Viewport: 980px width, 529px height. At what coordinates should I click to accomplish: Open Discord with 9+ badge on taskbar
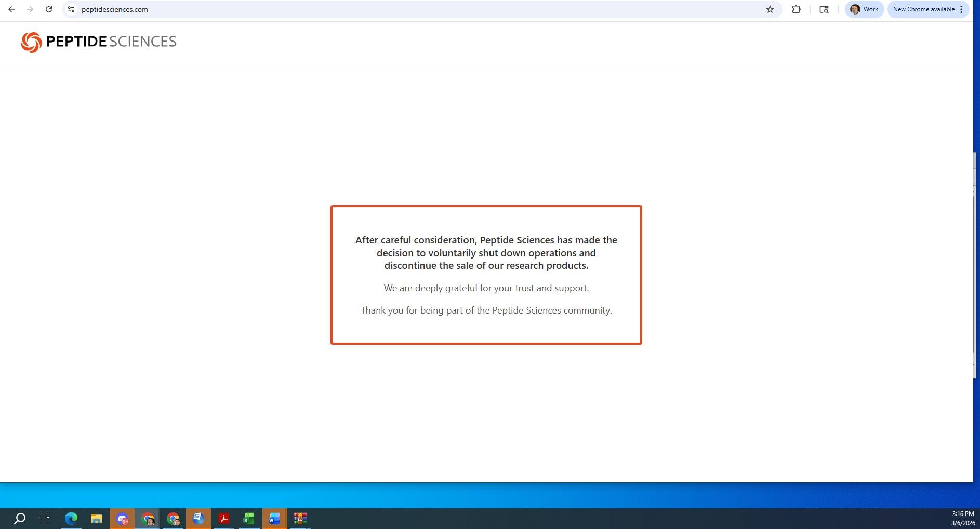point(122,519)
